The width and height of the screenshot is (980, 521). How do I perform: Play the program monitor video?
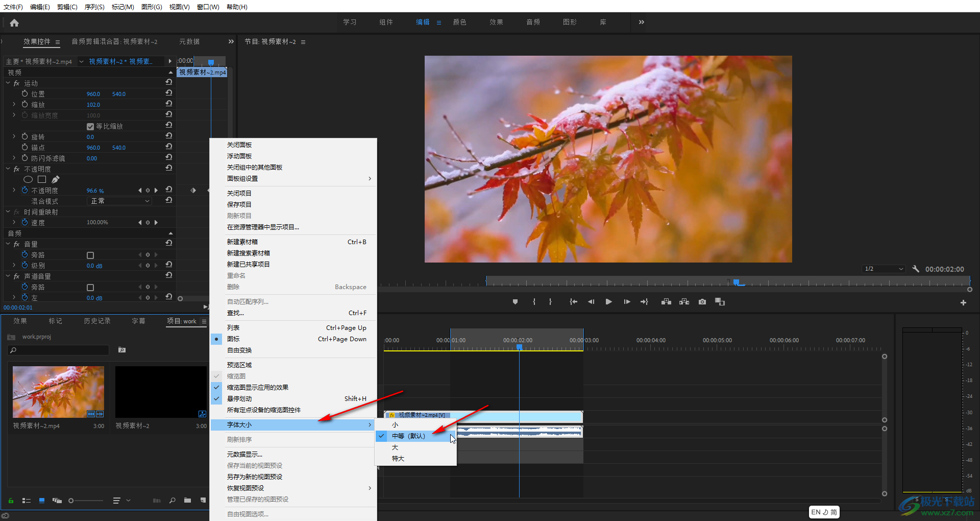[608, 302]
